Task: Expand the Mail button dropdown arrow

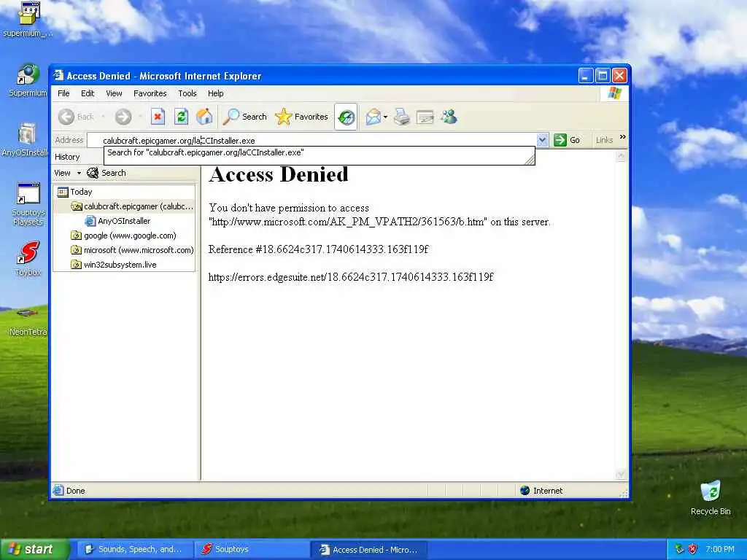Action: (385, 117)
